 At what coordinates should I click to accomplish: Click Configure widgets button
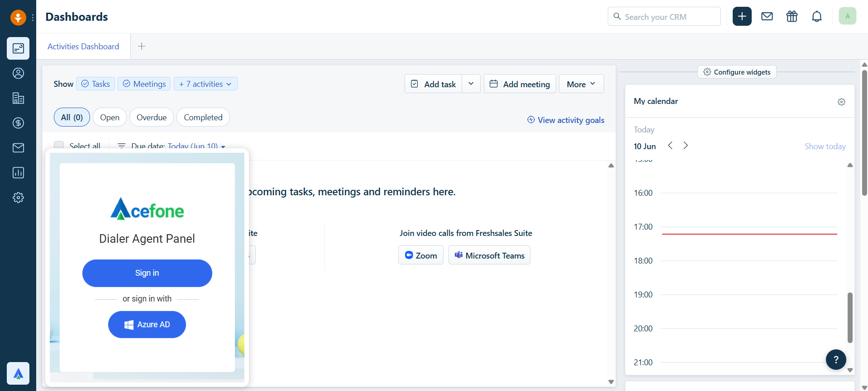tap(737, 72)
